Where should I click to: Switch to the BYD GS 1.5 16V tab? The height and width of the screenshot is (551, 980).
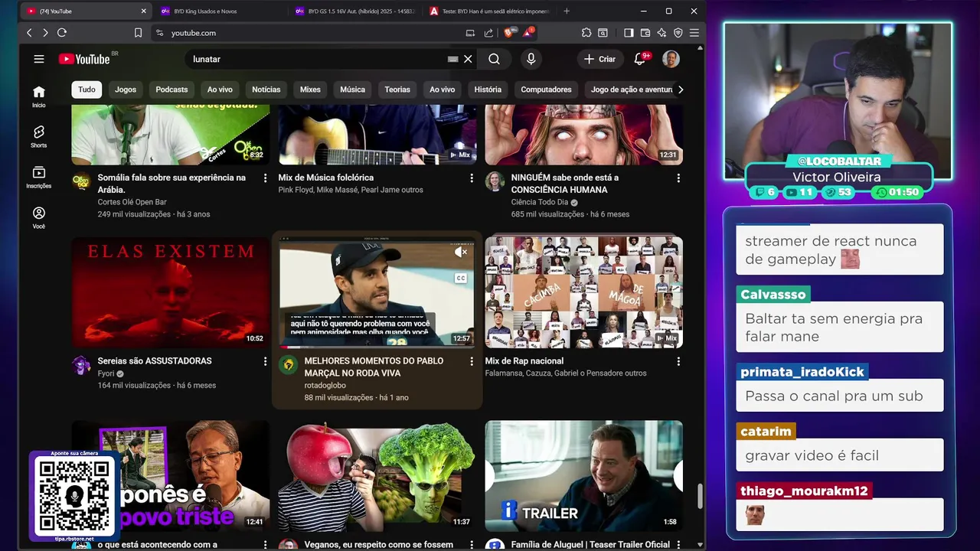(x=354, y=11)
